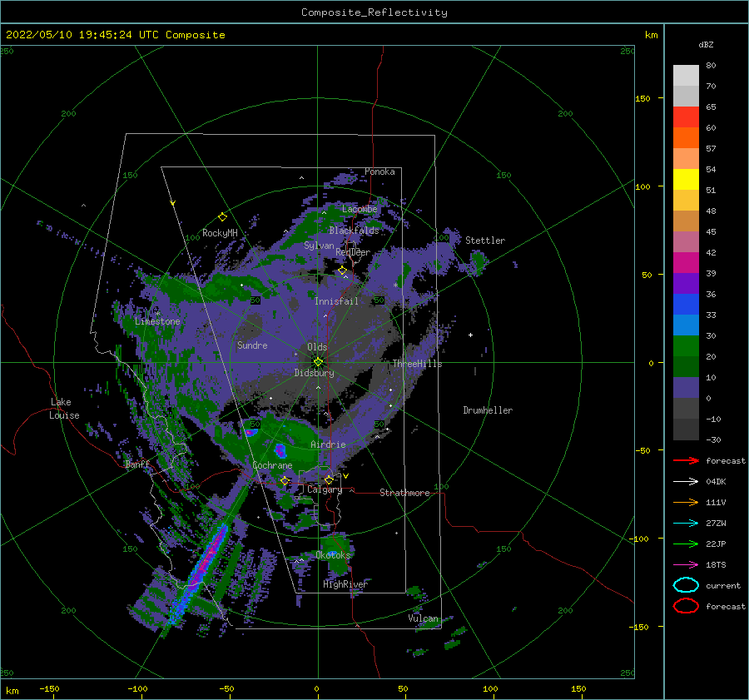Click the RockyMH label
The width and height of the screenshot is (749, 700).
[x=220, y=233]
